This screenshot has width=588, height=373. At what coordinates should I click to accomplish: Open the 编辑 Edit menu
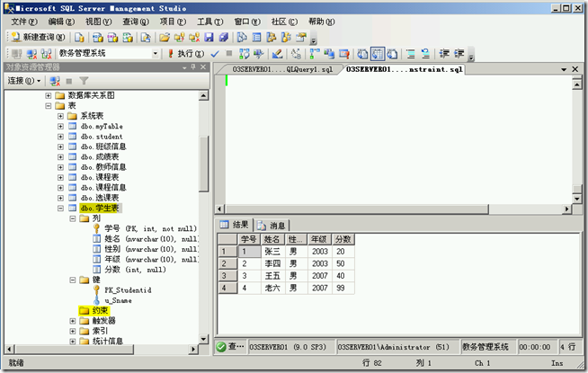tap(61, 22)
